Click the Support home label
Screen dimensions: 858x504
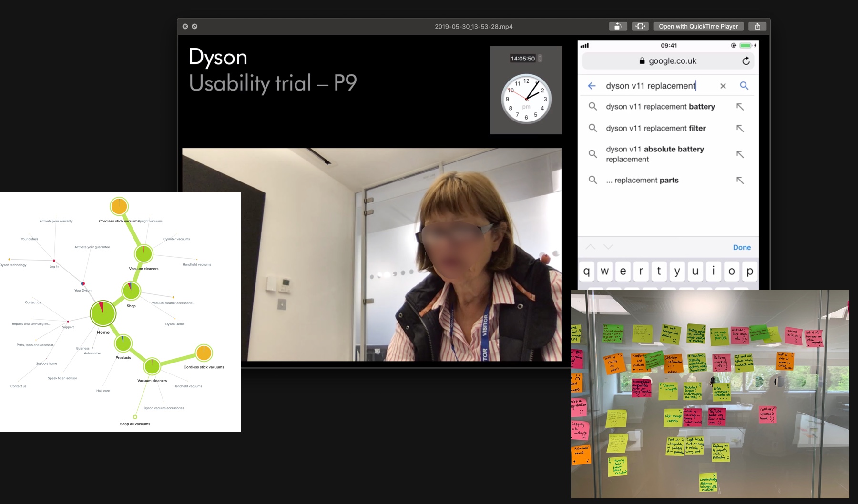coord(46,363)
